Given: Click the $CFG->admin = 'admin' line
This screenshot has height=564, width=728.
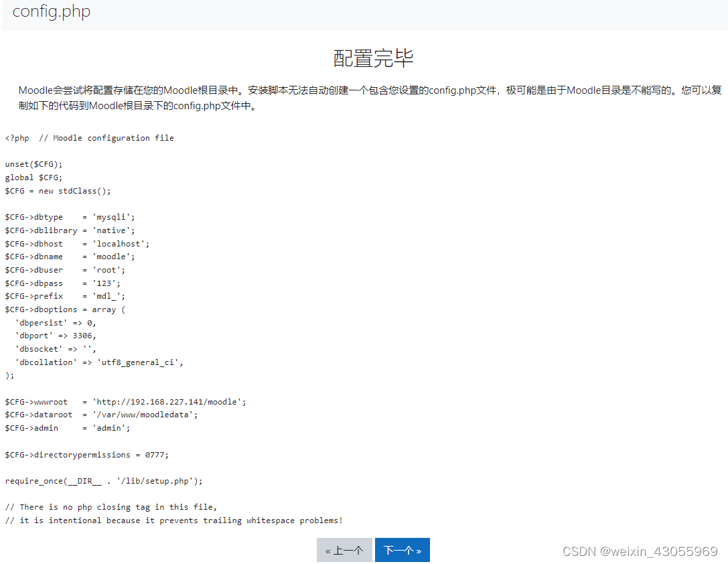Looking at the screenshot, I should click(68, 428).
